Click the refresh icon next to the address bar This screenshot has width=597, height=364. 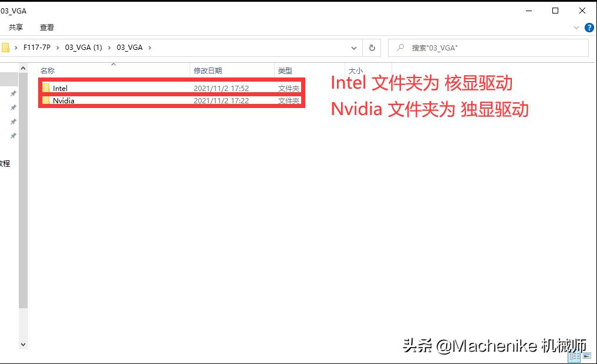point(372,48)
